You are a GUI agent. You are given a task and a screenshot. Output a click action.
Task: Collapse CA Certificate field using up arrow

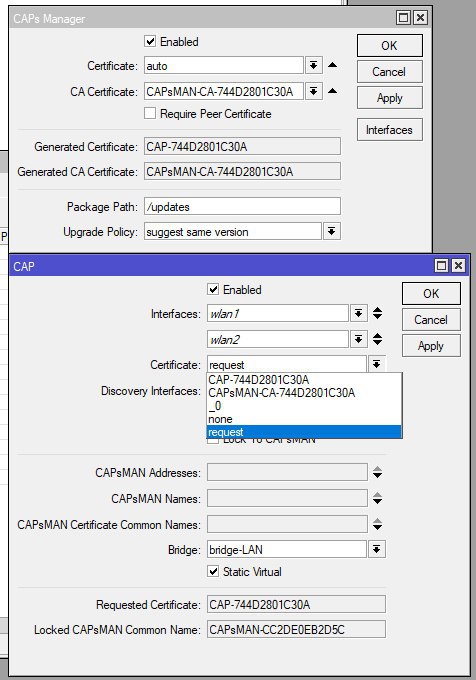pyautogui.click(x=333, y=91)
